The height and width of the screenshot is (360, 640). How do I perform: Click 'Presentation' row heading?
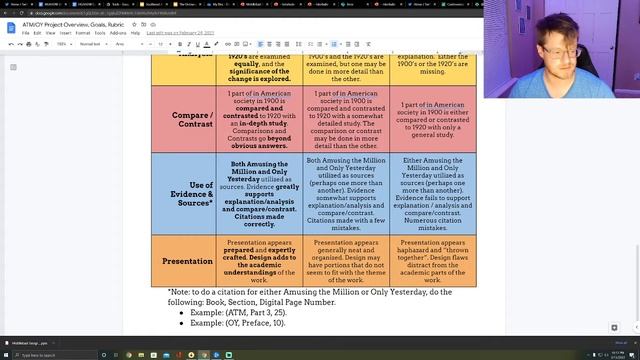tap(187, 261)
